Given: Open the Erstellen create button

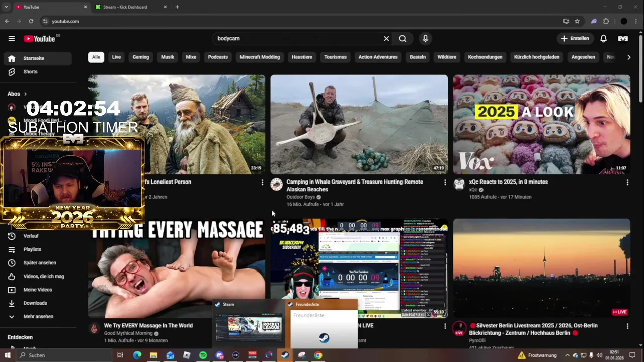Looking at the screenshot, I should click(575, 38).
